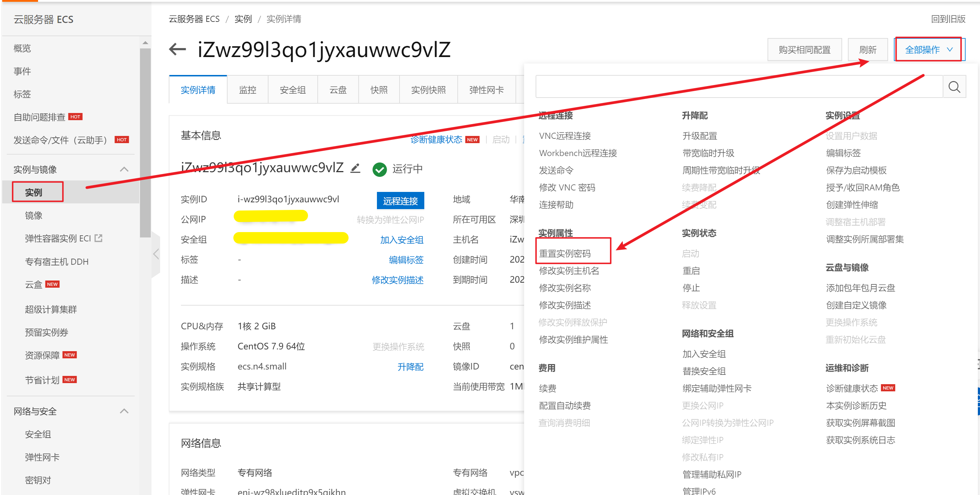Choose 修改实例维护属性 menu entry
This screenshot has width=980, height=495.
(573, 339)
